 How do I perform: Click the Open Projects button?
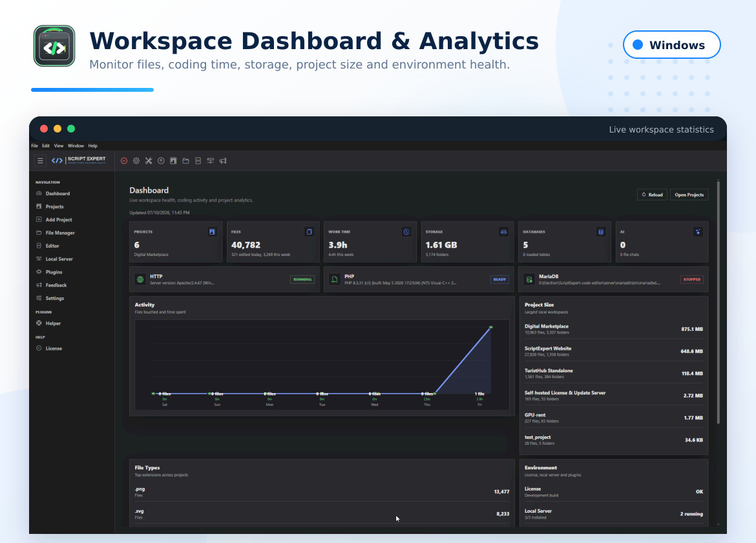[x=689, y=195]
